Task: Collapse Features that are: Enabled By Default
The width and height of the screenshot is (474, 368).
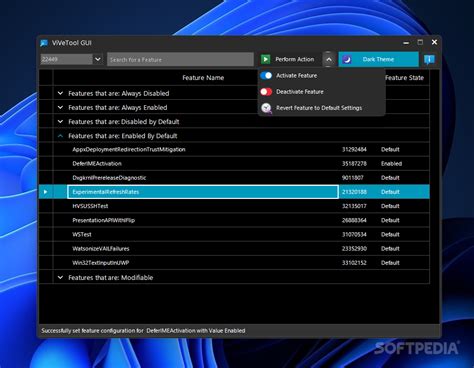Action: pos(60,136)
